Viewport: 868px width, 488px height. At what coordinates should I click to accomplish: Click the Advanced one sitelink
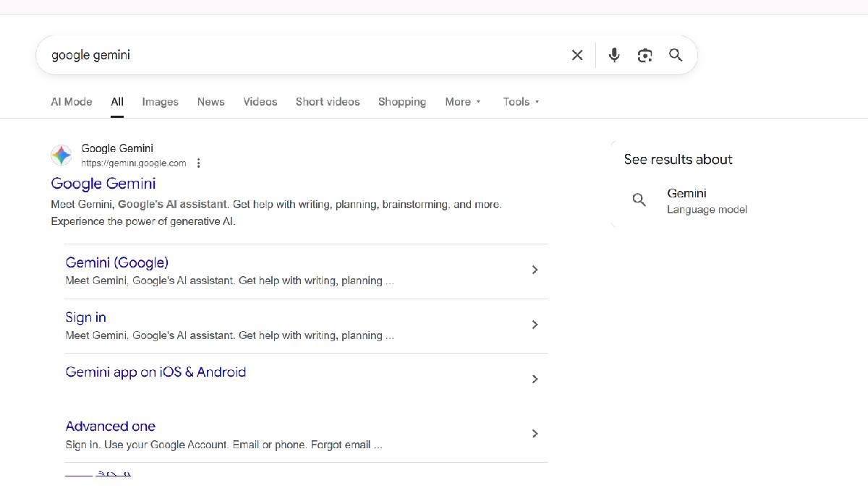110,427
